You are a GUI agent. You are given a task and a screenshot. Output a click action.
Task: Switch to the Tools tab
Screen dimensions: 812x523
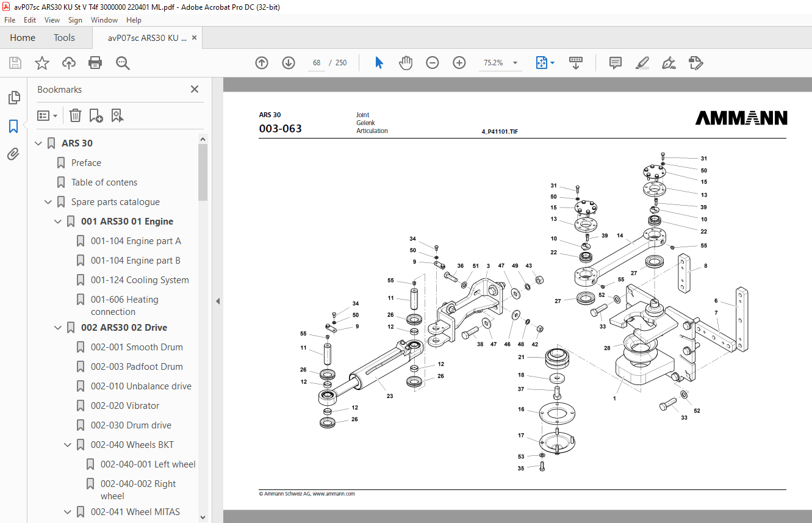(x=64, y=38)
